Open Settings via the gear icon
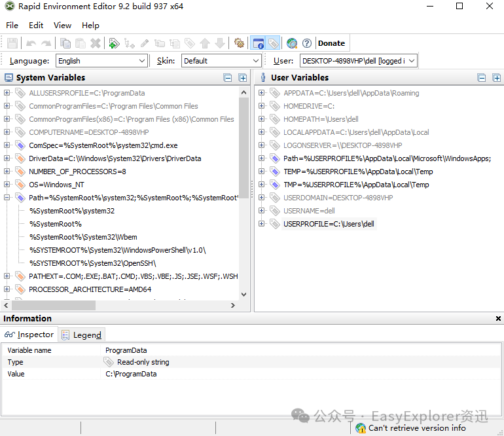504x436 pixels. 239,43
